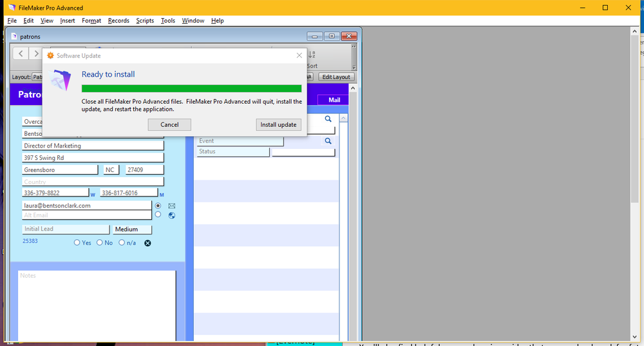Image resolution: width=644 pixels, height=346 pixels.
Task: Select the n/a radio button
Action: [x=122, y=243]
